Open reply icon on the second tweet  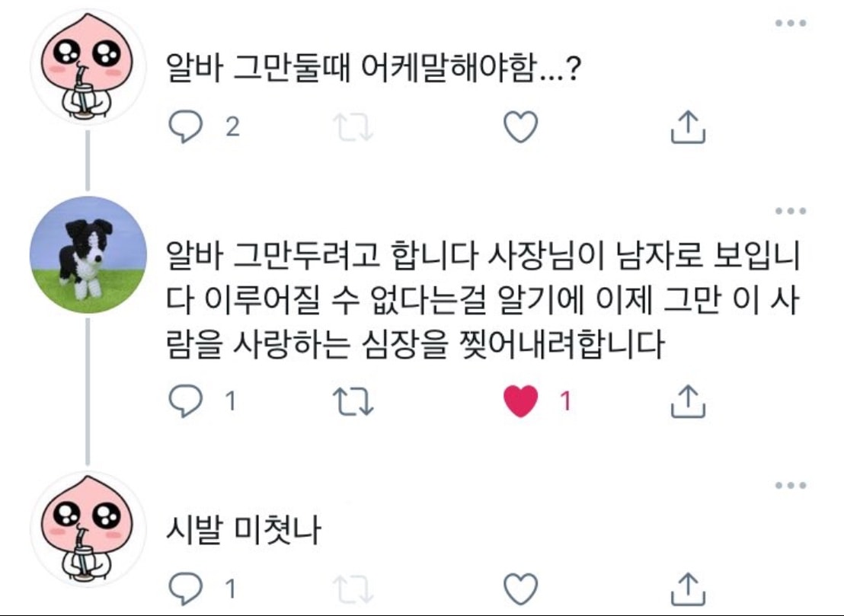184,401
